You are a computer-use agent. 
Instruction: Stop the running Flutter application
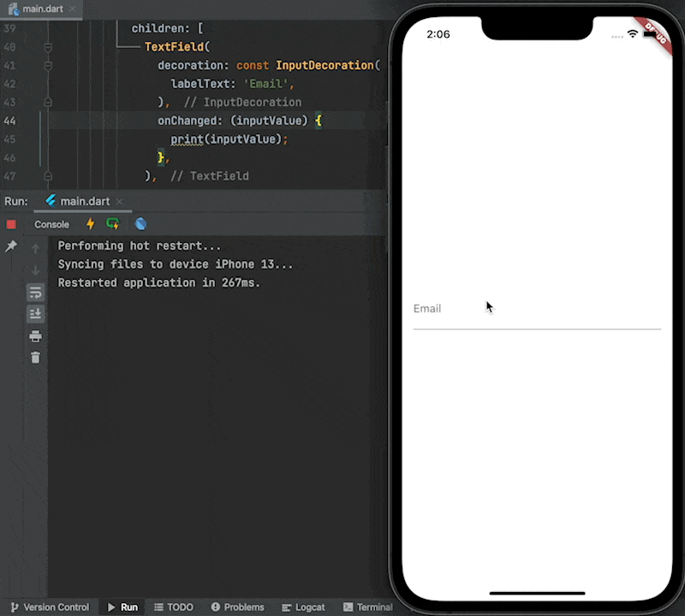tap(10, 224)
